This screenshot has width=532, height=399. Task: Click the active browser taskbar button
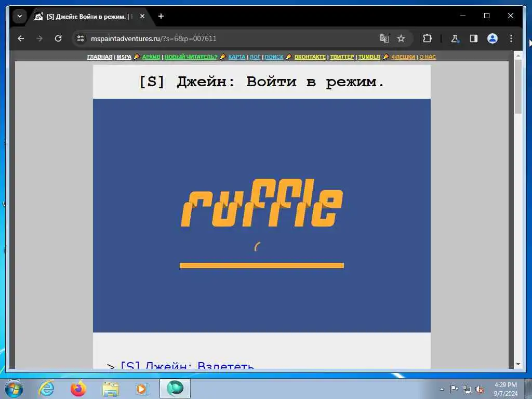175,389
